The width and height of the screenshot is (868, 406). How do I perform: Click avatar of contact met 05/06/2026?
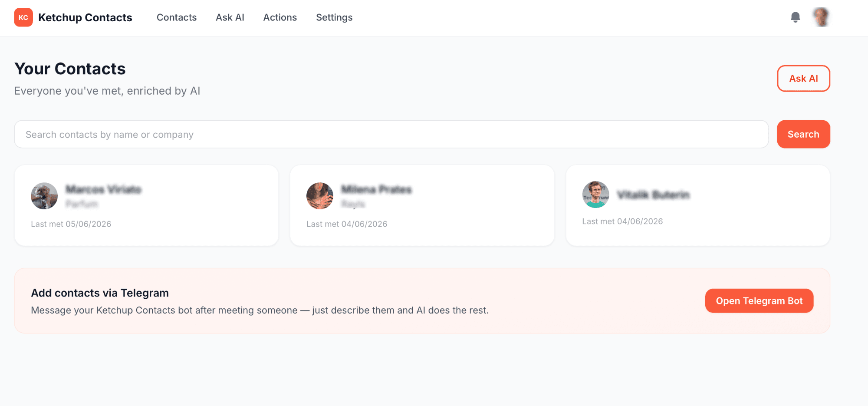44,196
